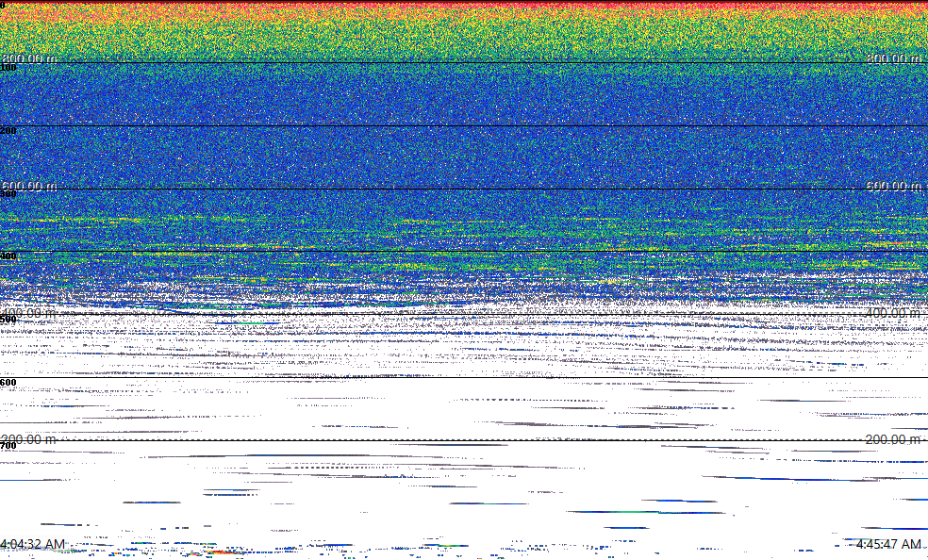This screenshot has width=928, height=560.
Task: Click the 4:04:32 AM start timestamp
Action: click(x=33, y=544)
